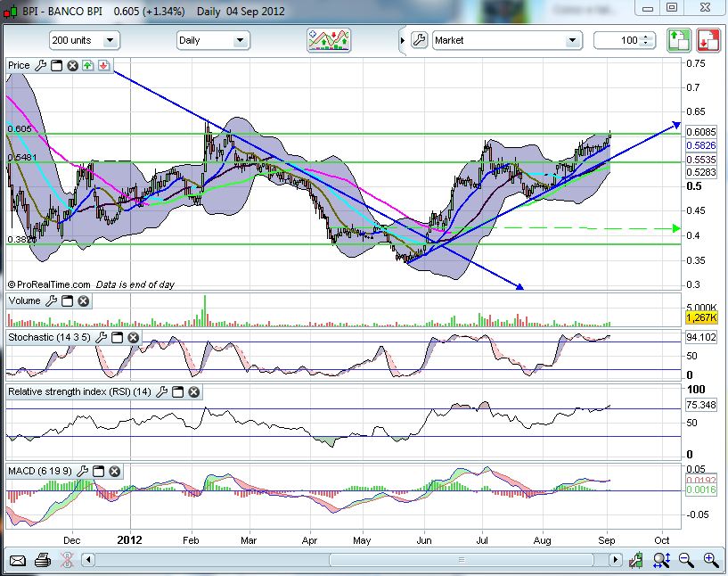Close the Volume indicator panel
This screenshot has width=728, height=576.
(83, 301)
